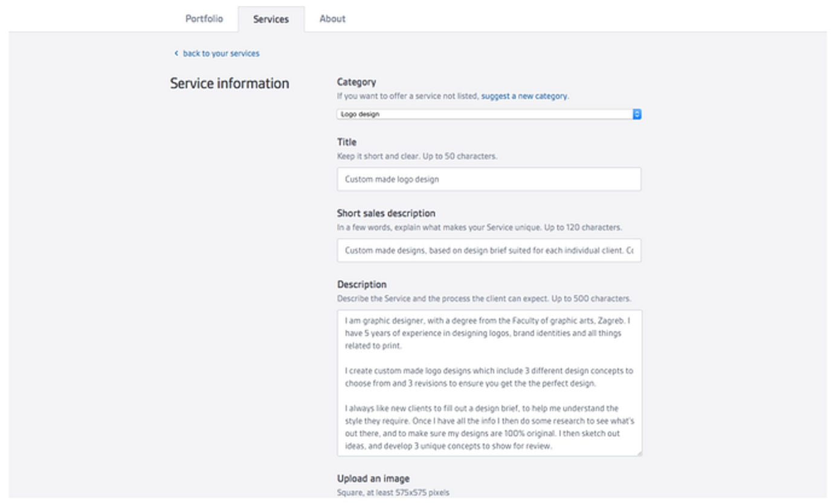Viewport: 835px width, 504px height.
Task: Click the back chevron arrow icon
Action: click(176, 54)
